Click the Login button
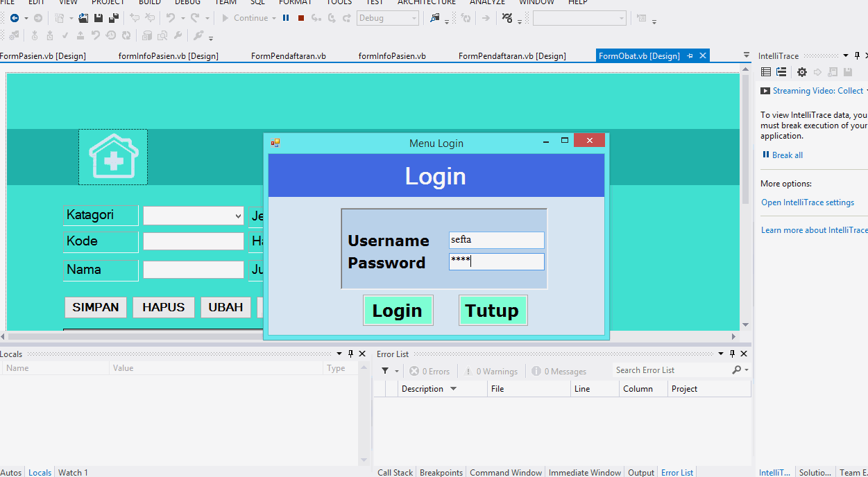Screen dimensions: 868x477 tap(398, 310)
